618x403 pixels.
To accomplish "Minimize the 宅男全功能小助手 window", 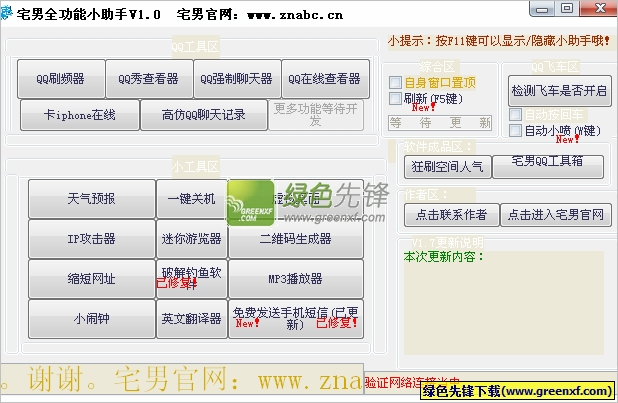I will click(x=542, y=9).
